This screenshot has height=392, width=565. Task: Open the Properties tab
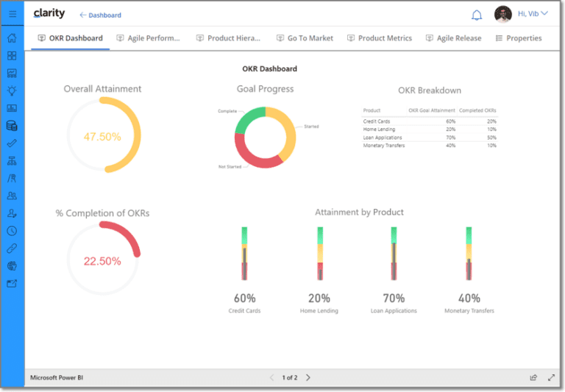[x=518, y=38]
